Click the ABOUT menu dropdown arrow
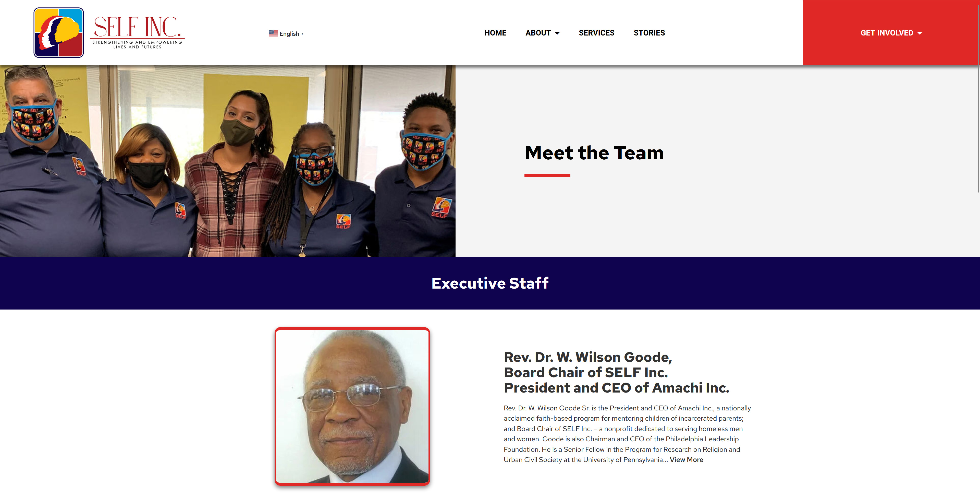This screenshot has height=498, width=980. click(x=557, y=33)
